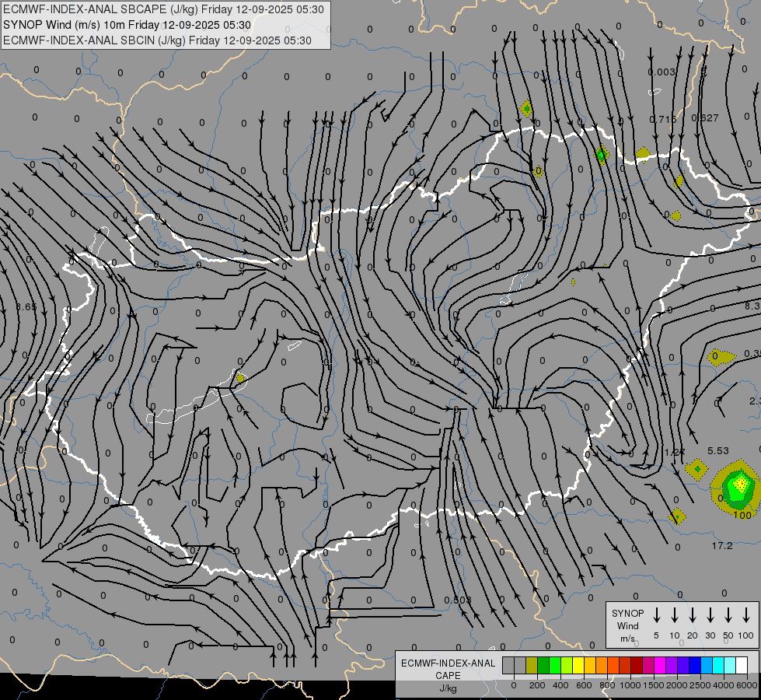
Task: Click the 0.716 value on the map
Action: 663,119
